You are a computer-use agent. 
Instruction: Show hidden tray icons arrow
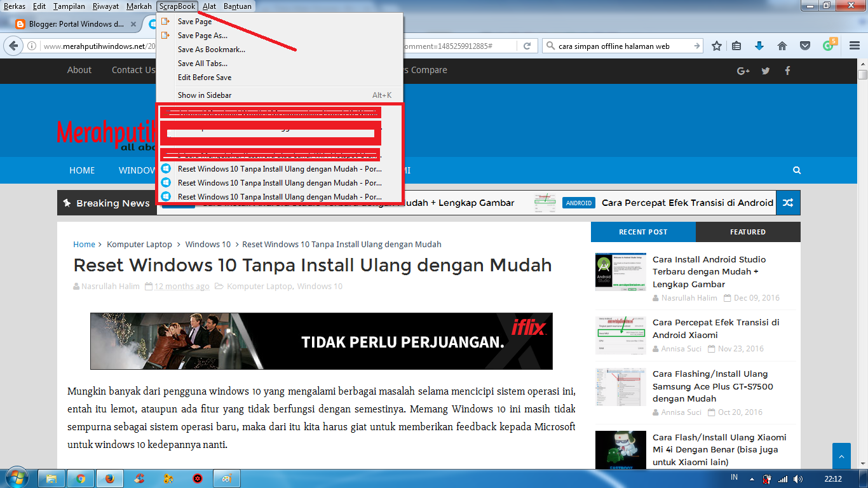coord(752,478)
